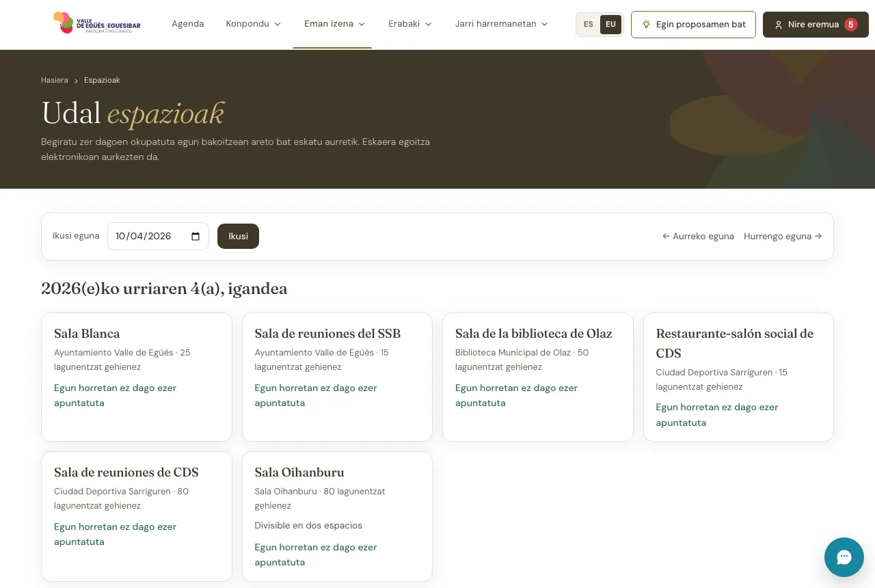Open the Agenda menu item
Screen dimensions: 875x588
coord(188,24)
